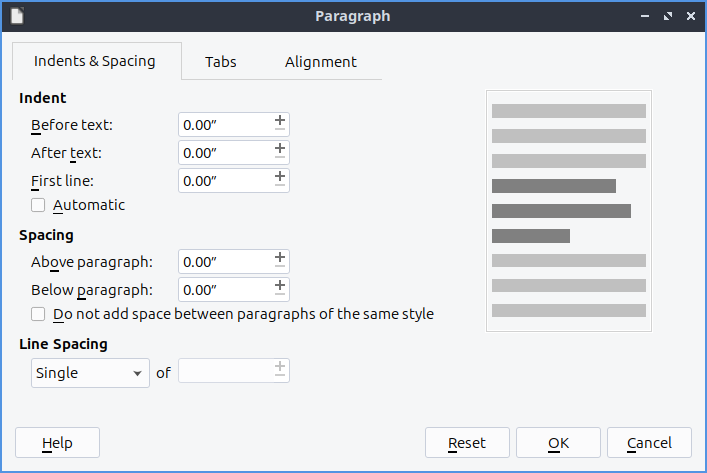Check Do not add space between paragraphs
Screen dimensions: 707x473
point(38,314)
